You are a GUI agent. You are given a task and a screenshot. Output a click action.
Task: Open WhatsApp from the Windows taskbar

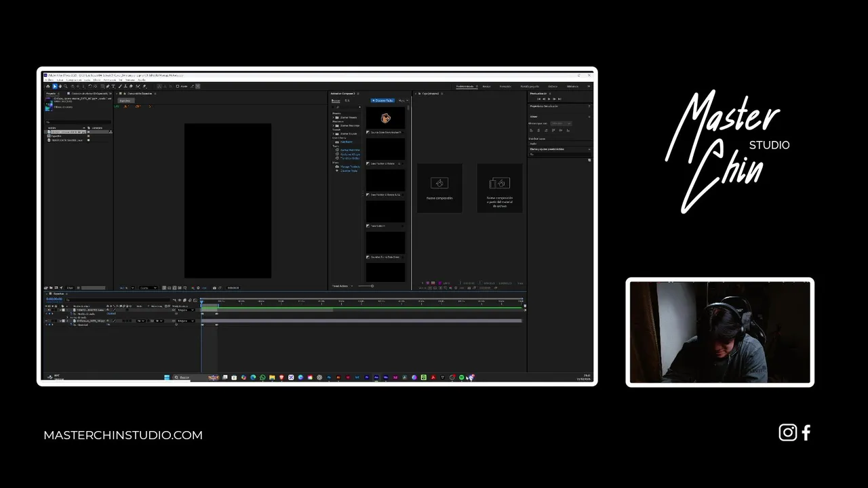[262, 377]
